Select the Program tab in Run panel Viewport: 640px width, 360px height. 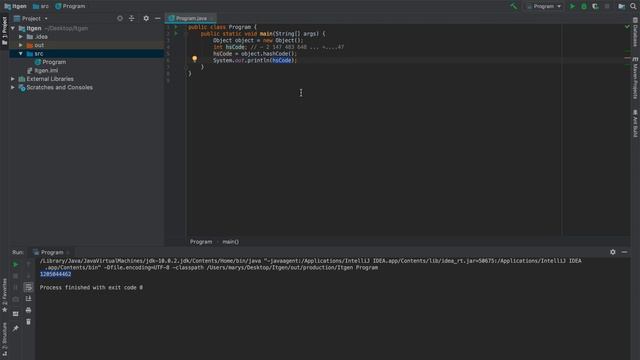tap(52, 252)
